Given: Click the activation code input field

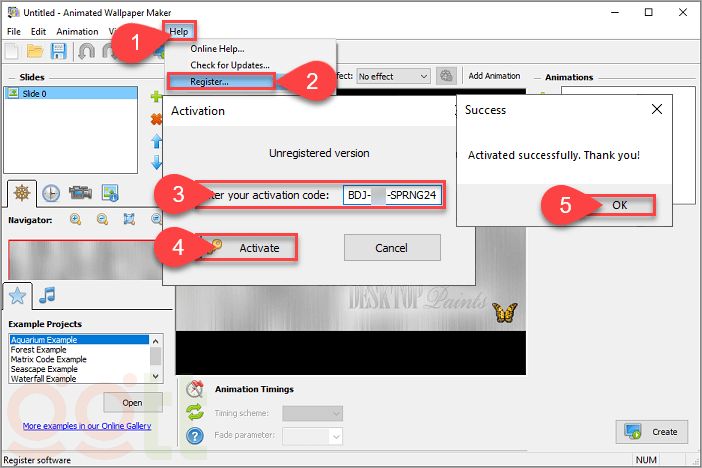Looking at the screenshot, I should tap(391, 195).
